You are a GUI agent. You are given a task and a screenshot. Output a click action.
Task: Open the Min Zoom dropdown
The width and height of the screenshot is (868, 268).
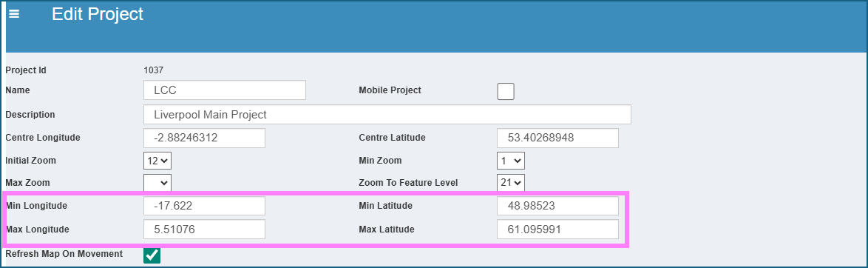click(x=510, y=161)
